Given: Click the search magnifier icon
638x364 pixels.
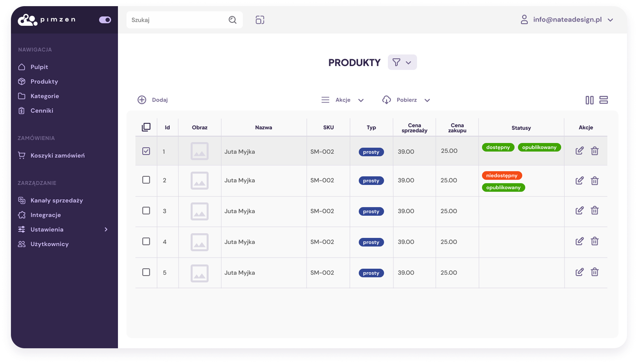Looking at the screenshot, I should [232, 20].
